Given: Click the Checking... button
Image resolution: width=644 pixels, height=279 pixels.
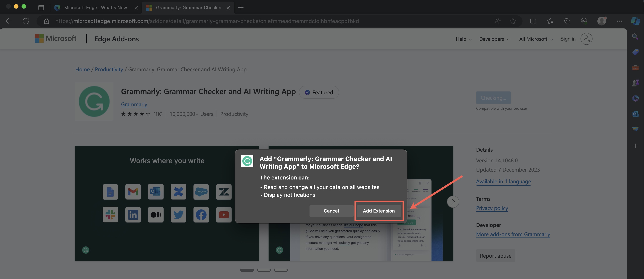Looking at the screenshot, I should tap(493, 98).
